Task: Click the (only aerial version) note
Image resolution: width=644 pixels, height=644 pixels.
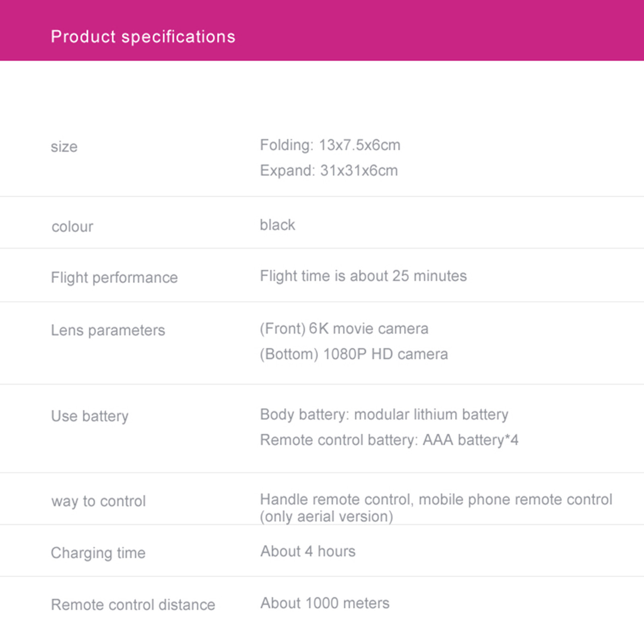Action: [326, 517]
